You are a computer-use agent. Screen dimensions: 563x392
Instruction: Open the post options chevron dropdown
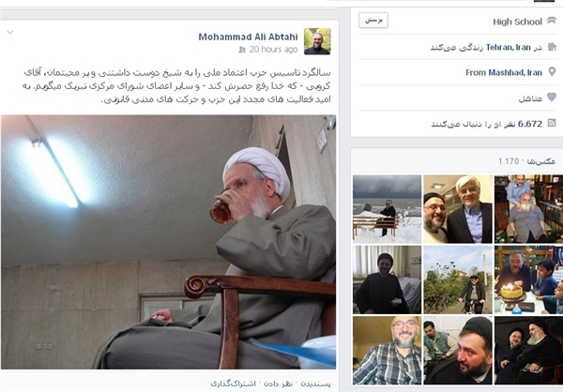10,32
